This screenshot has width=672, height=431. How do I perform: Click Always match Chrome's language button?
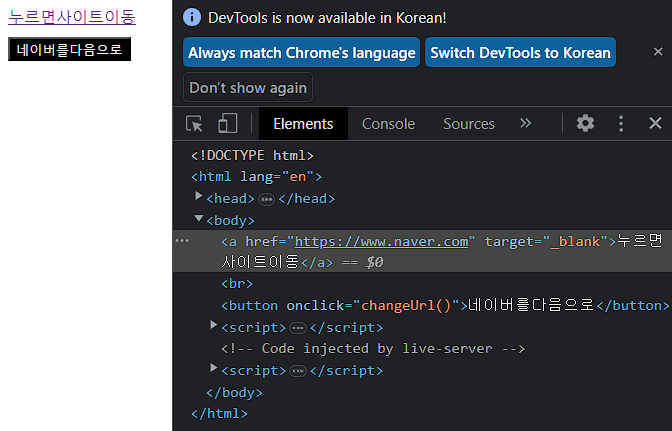tap(301, 52)
